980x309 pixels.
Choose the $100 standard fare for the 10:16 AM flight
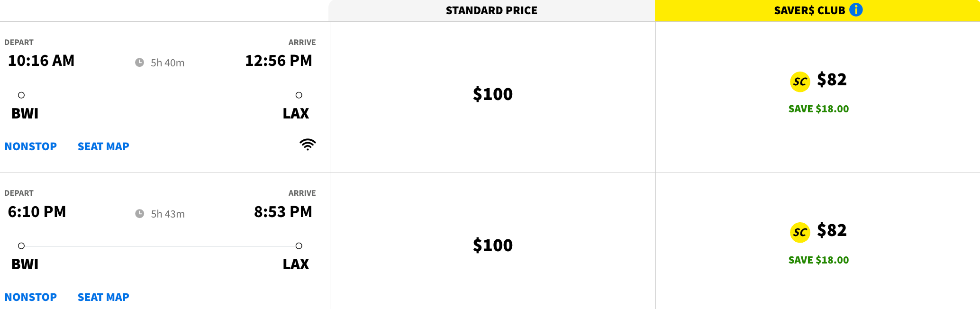[492, 94]
